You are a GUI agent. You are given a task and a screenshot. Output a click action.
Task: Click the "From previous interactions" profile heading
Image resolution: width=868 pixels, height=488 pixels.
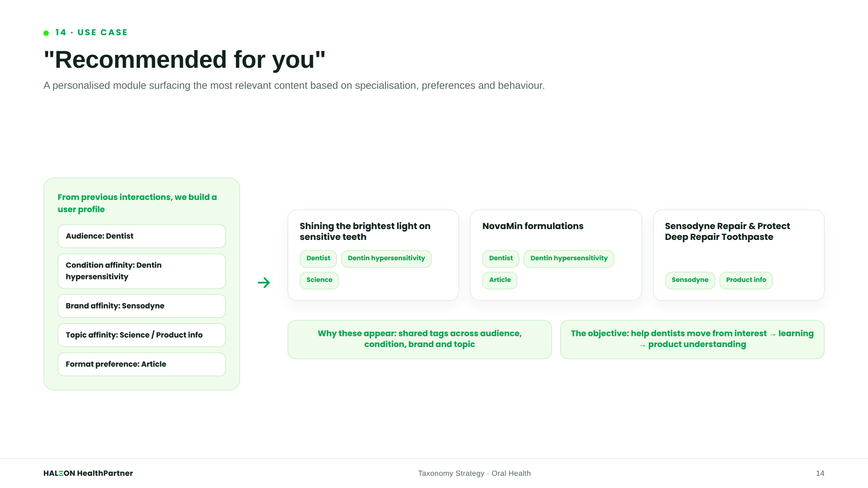(137, 203)
